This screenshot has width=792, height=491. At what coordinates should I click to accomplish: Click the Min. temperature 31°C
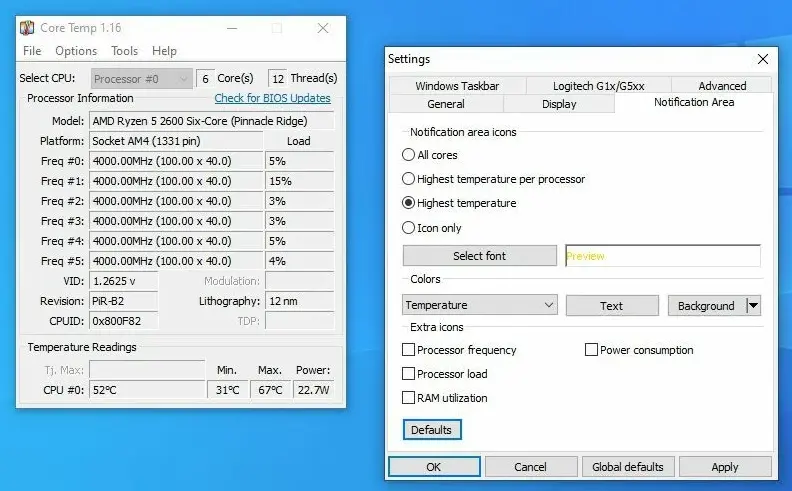click(228, 390)
